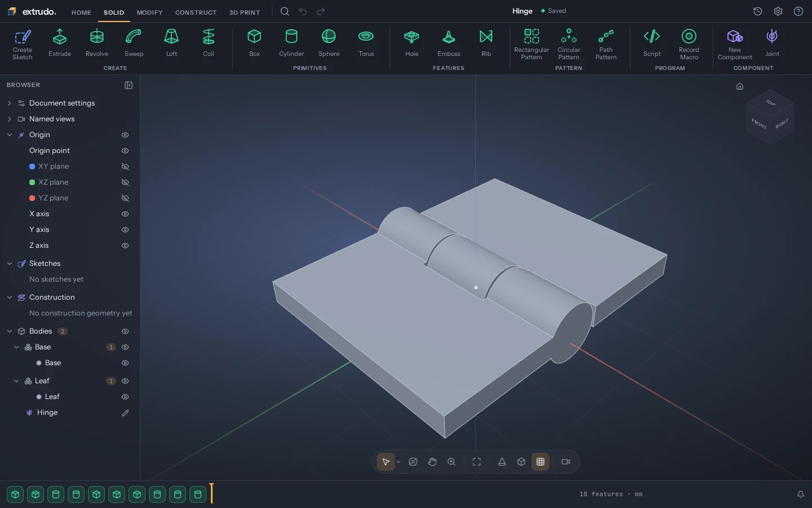Collapse the Construction section
The height and width of the screenshot is (508, 812).
[10, 297]
